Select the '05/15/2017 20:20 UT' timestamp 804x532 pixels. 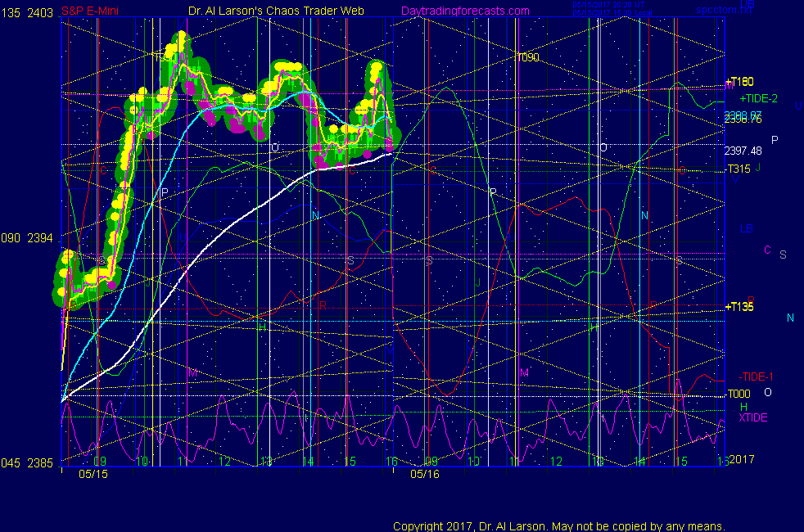[x=608, y=5]
